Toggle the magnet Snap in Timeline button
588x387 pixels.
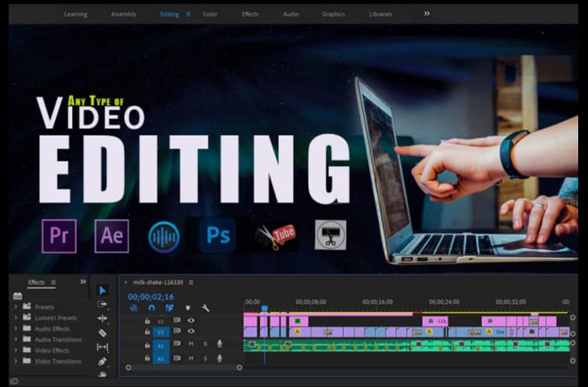tap(151, 308)
